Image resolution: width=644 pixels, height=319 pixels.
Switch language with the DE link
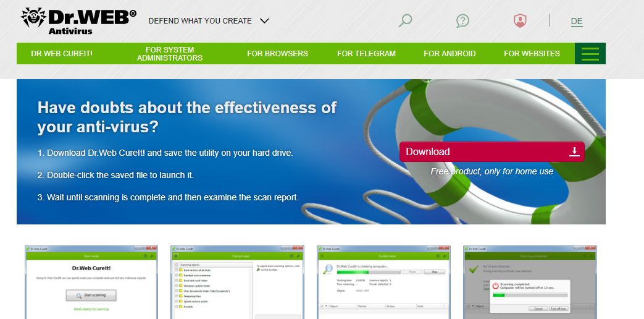click(577, 22)
